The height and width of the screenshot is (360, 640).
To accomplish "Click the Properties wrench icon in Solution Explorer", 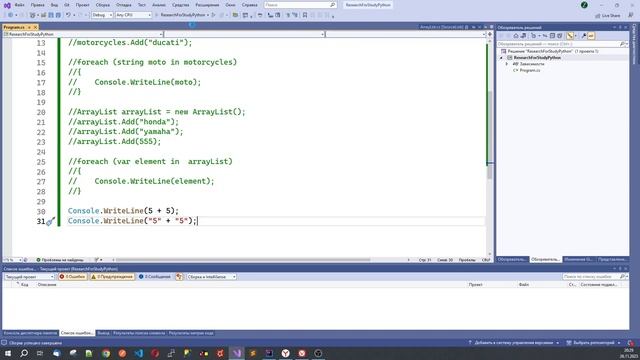I will [584, 36].
